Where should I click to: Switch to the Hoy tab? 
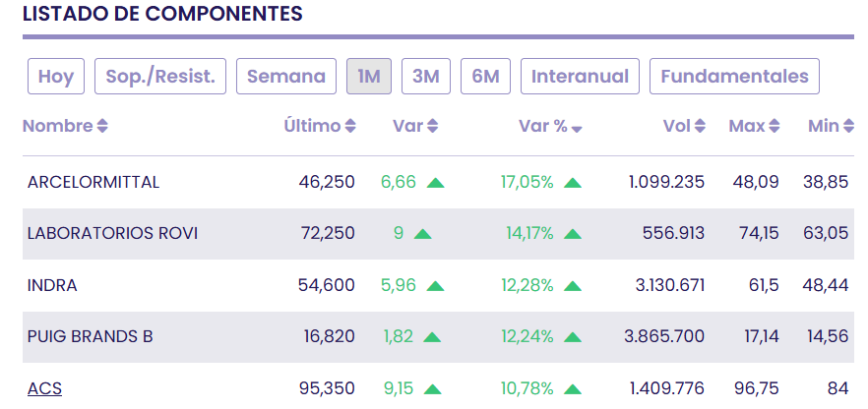(x=56, y=77)
